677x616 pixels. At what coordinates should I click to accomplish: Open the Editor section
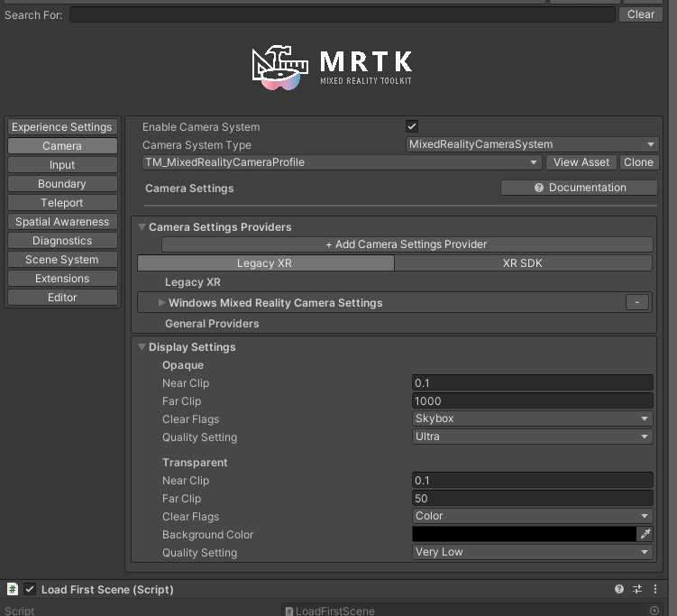pyautogui.click(x=62, y=298)
